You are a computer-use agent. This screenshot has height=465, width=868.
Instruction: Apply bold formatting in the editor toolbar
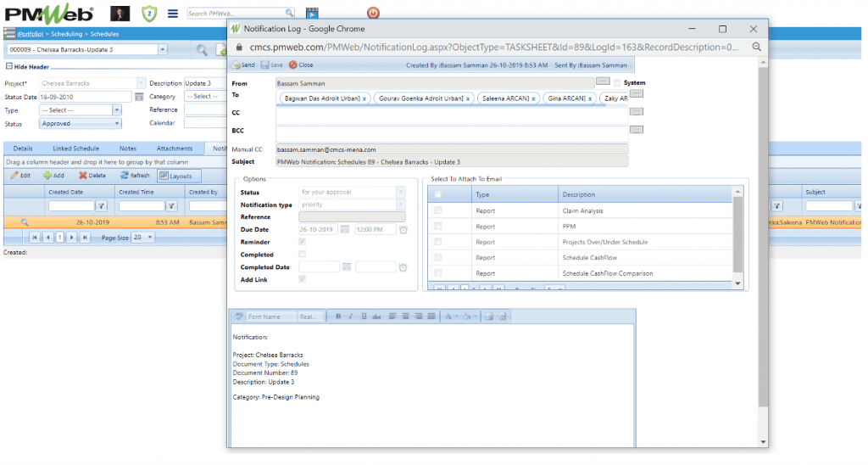coord(338,317)
